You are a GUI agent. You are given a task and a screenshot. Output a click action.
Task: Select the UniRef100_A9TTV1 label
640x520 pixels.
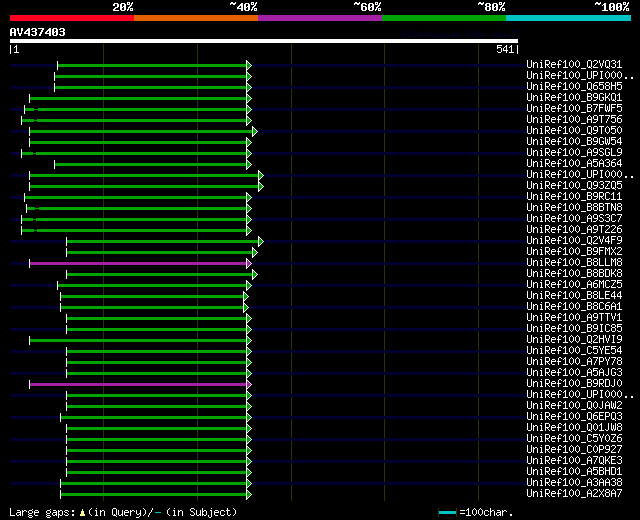(574, 318)
